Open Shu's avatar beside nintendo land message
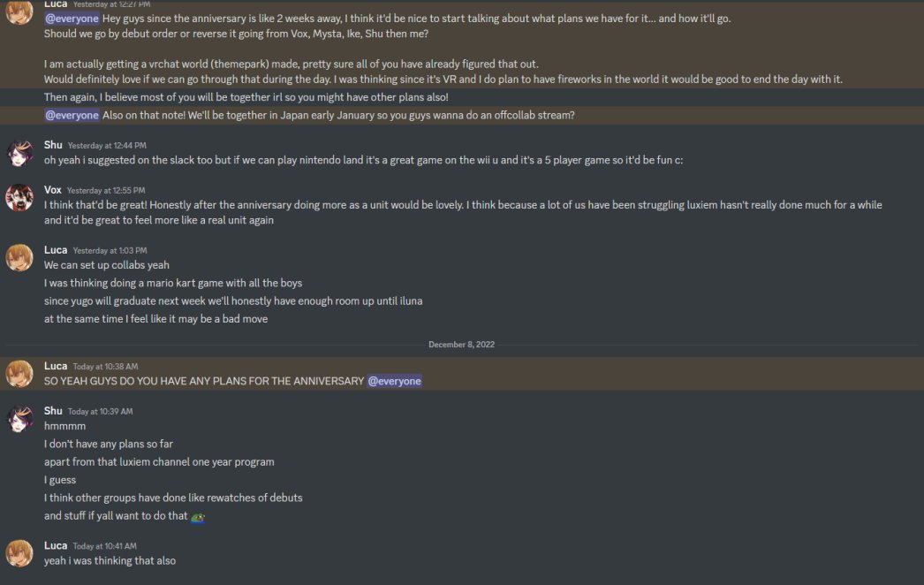The height and width of the screenshot is (585, 924). point(19,153)
